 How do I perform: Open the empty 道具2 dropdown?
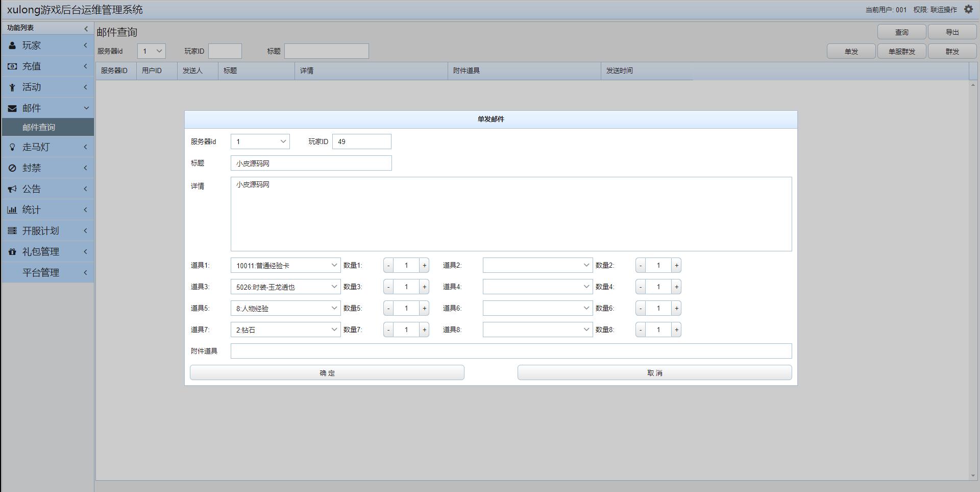(537, 265)
